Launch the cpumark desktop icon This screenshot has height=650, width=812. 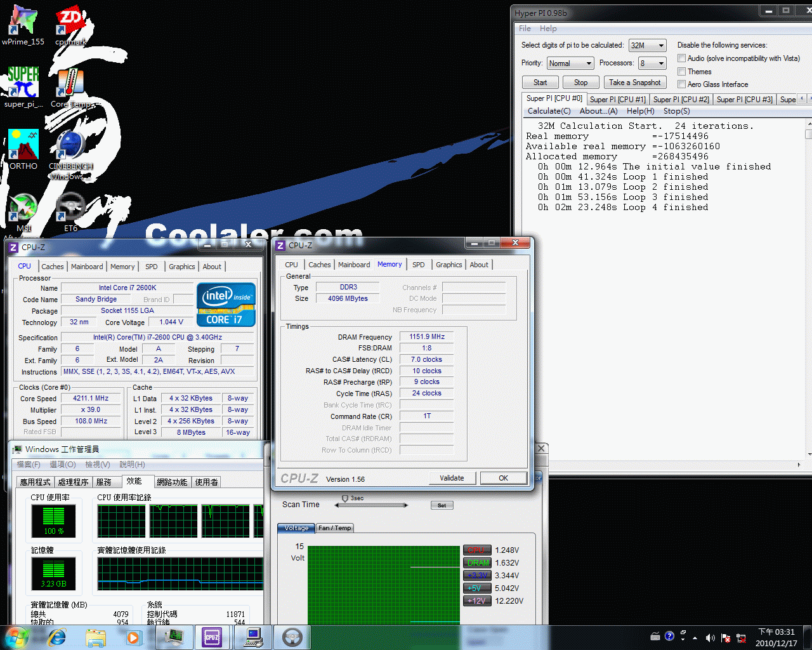point(70,25)
